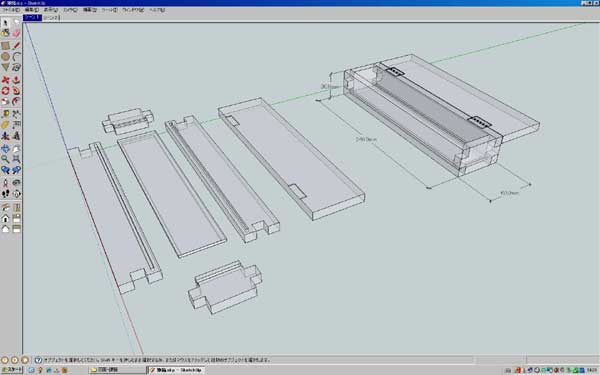Screen dimensions: 600x375
Task: Open the ファイル (File) menu
Action: pos(10,10)
